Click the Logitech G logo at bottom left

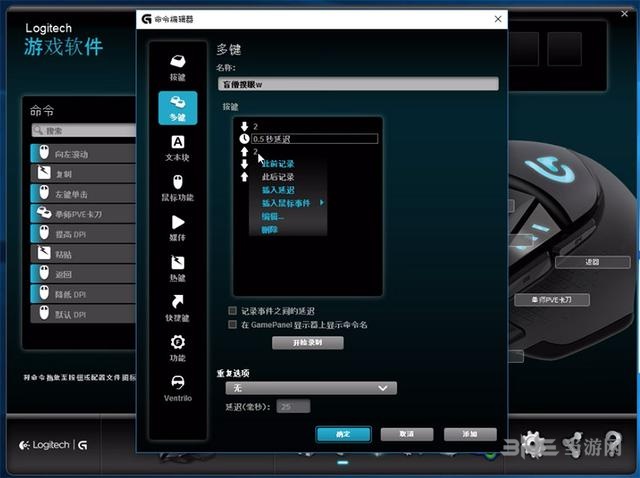82,445
